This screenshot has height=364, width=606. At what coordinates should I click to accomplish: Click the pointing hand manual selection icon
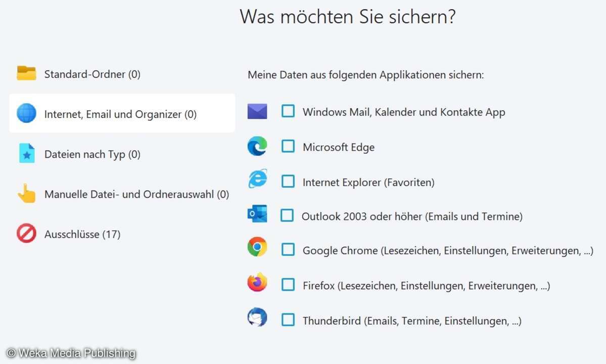point(26,194)
